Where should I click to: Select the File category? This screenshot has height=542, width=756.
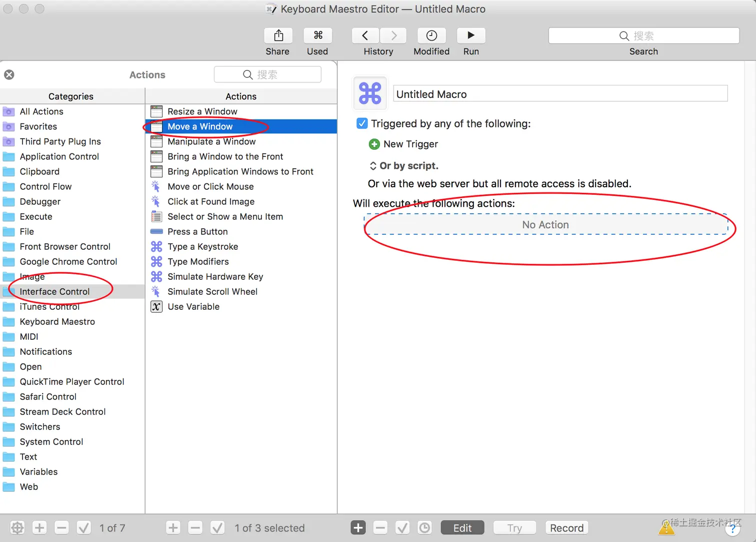(72, 231)
